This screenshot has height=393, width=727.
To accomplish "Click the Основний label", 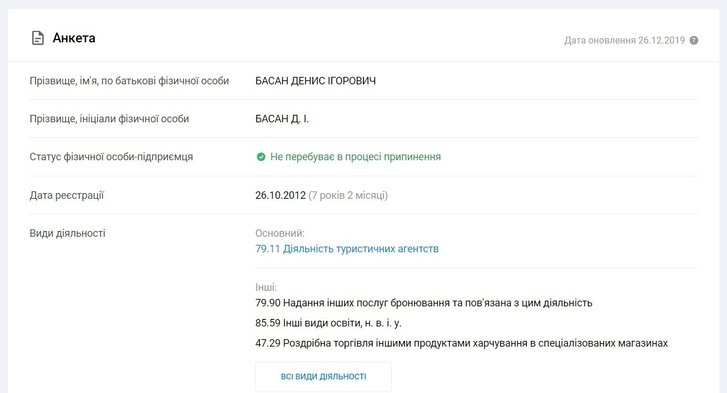I will pos(280,233).
